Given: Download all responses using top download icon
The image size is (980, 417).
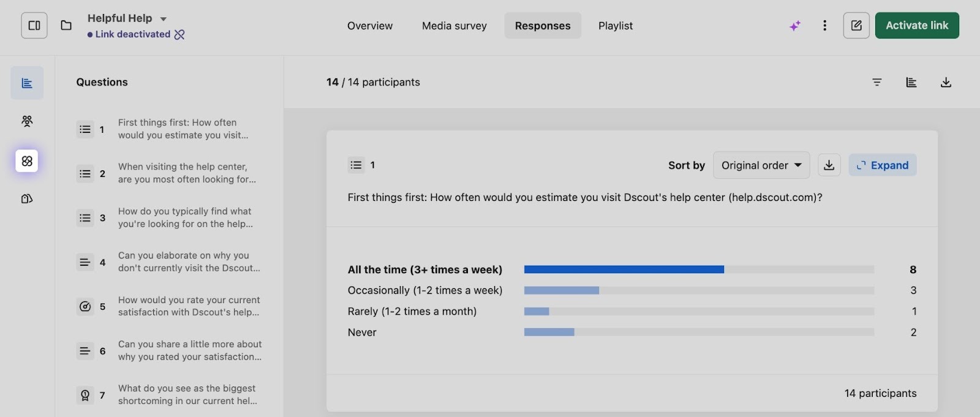Looking at the screenshot, I should click(946, 82).
